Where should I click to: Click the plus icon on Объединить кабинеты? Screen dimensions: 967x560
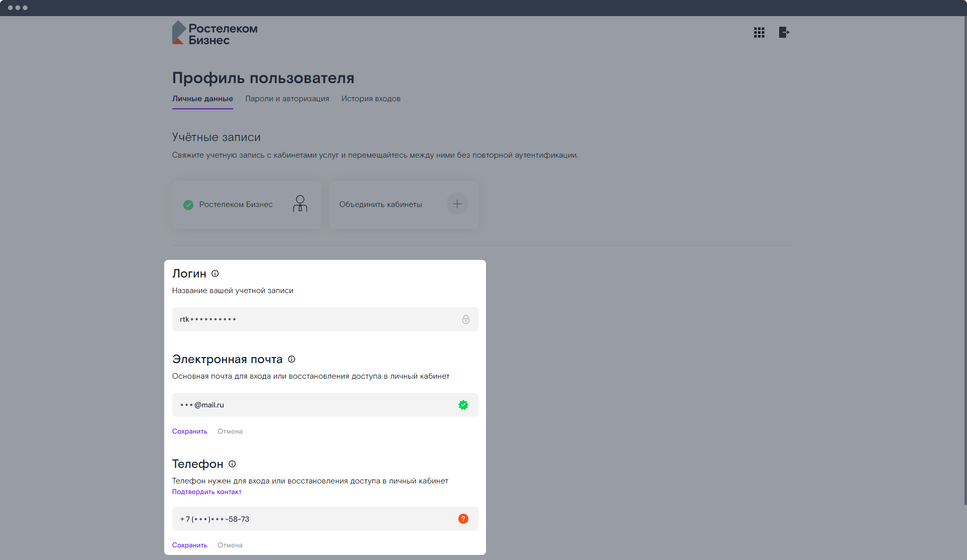pos(457,204)
